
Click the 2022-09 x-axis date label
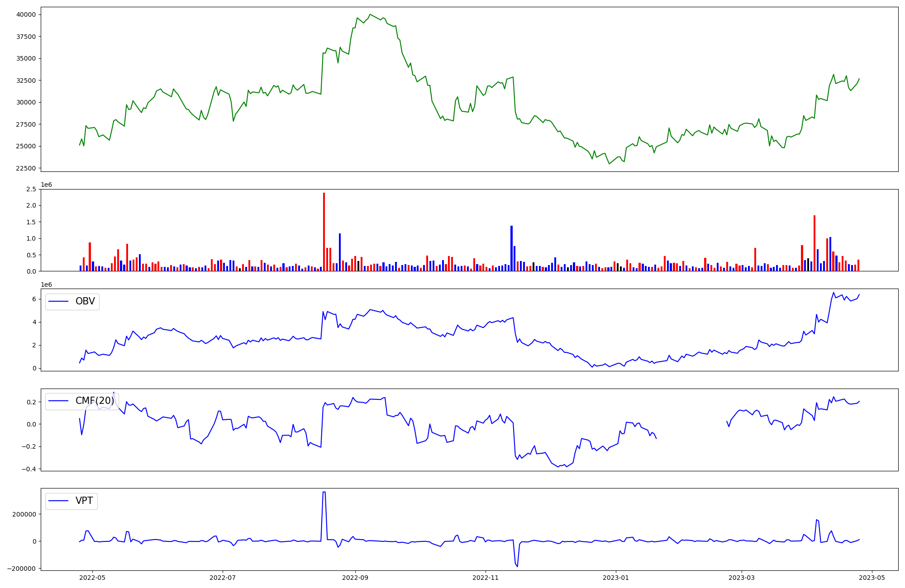tap(355, 578)
